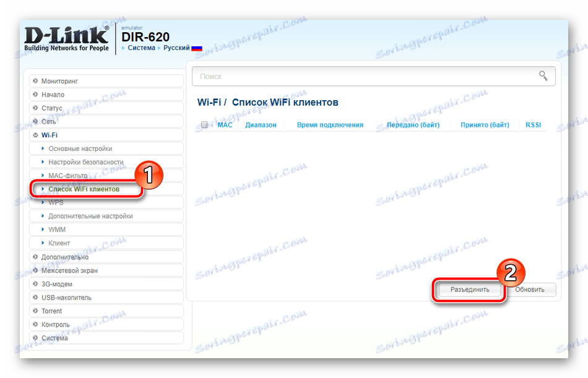Screen dimensions: 588x378
Task: Expand the USB-накопитель menu section
Action: [106, 298]
